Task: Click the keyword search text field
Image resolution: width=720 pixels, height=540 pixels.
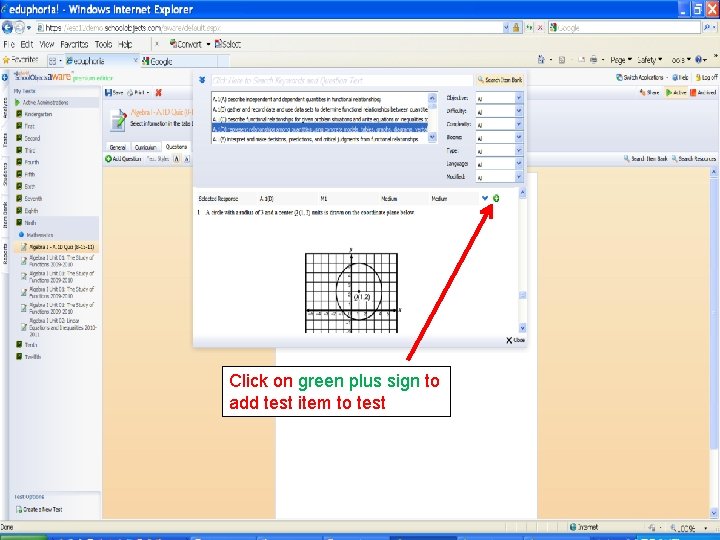Action: (342, 80)
